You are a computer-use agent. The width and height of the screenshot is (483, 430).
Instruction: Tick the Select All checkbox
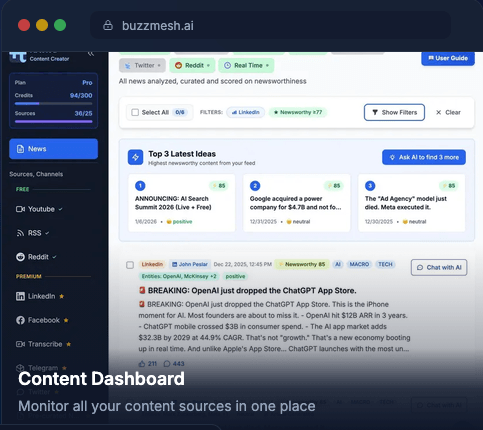coord(135,112)
